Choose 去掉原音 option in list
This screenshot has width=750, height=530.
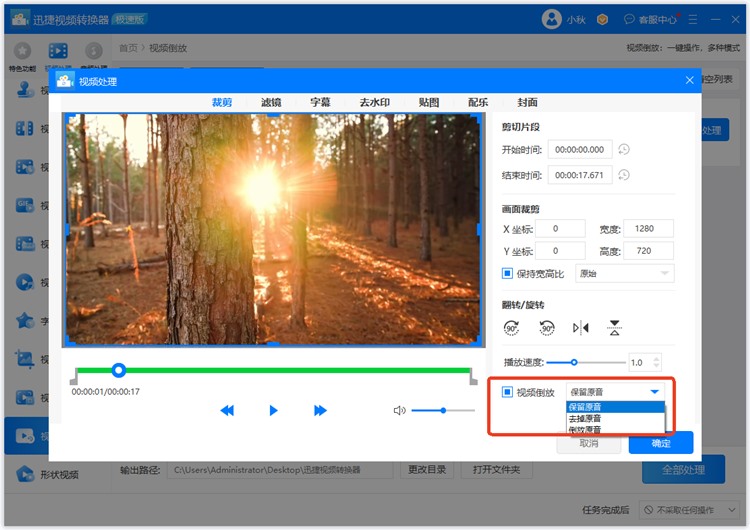click(x=616, y=419)
